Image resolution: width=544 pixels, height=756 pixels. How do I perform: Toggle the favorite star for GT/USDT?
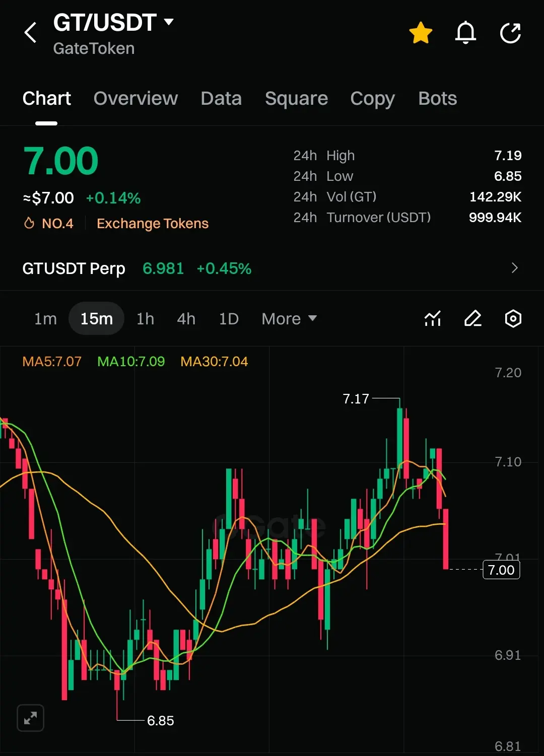click(x=421, y=33)
